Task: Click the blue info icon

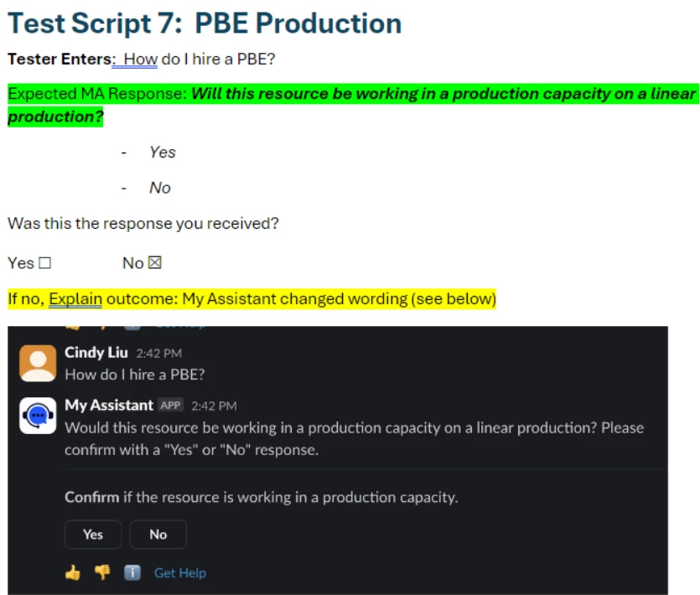Action: coord(132,572)
